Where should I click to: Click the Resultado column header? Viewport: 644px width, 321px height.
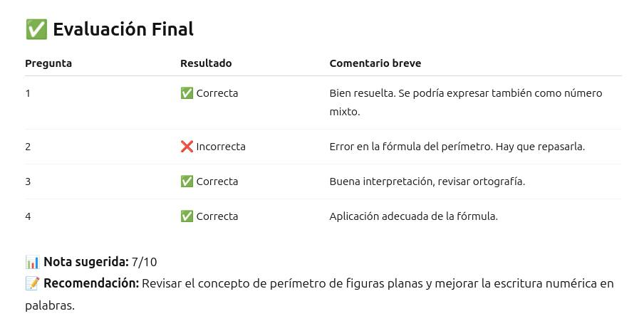[206, 63]
